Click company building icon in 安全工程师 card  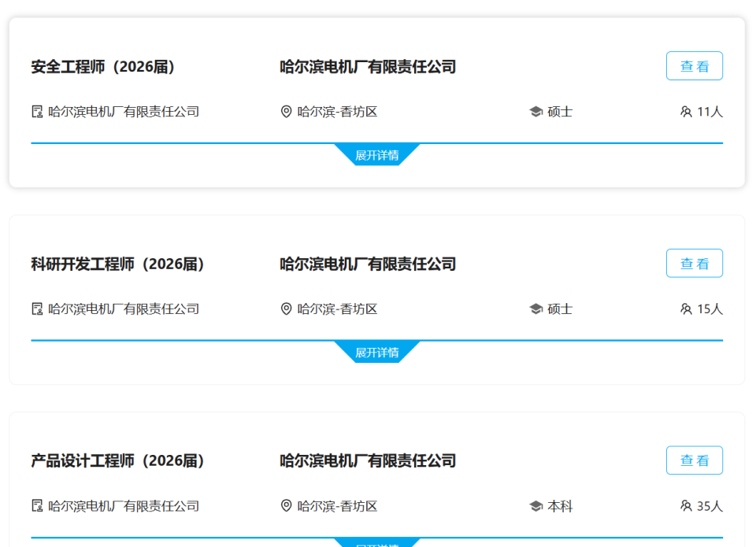point(37,112)
